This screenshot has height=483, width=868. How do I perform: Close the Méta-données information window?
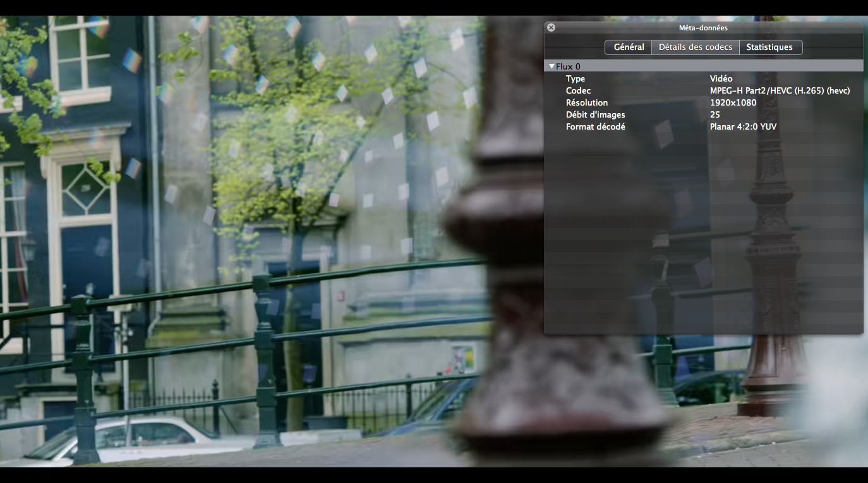[x=550, y=27]
